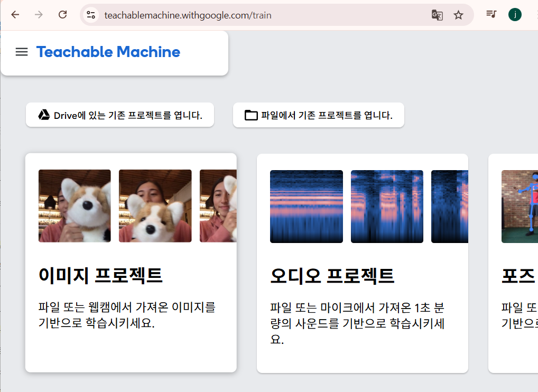Select the first corgi plush thumbnail
This screenshot has height=392, width=538.
(x=75, y=206)
